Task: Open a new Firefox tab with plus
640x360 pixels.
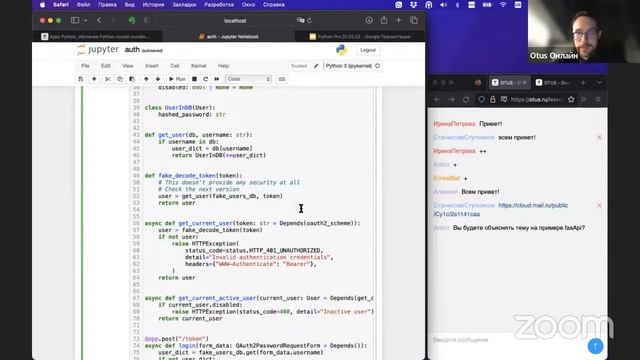Action: pos(583,82)
